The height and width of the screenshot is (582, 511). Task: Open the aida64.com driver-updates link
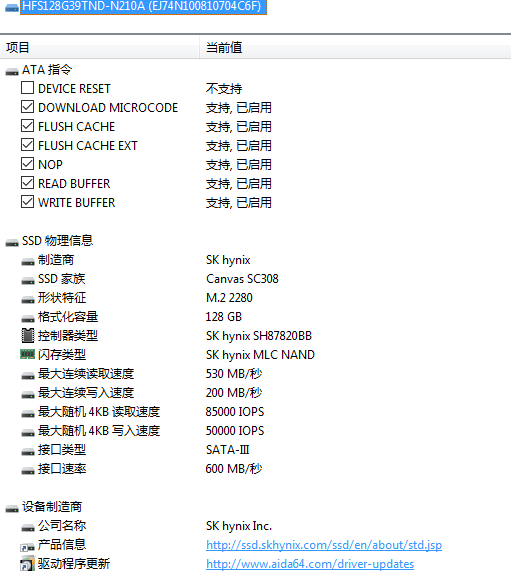tap(310, 564)
